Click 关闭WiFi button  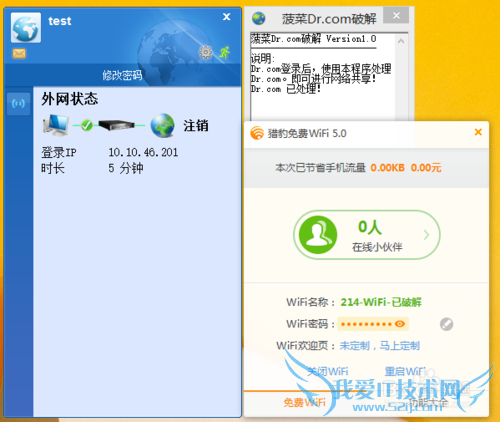(328, 371)
